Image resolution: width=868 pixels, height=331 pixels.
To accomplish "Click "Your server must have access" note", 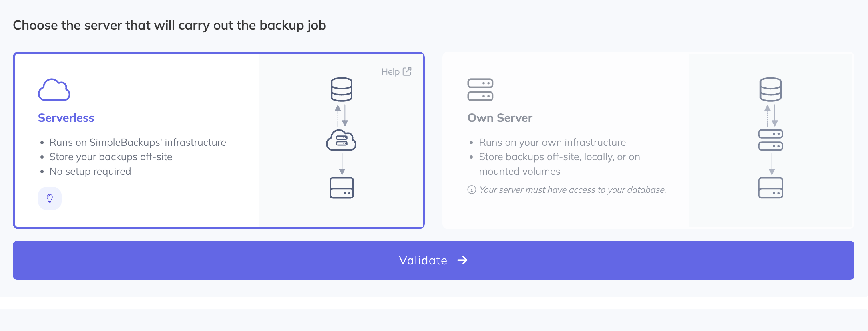I will (573, 190).
